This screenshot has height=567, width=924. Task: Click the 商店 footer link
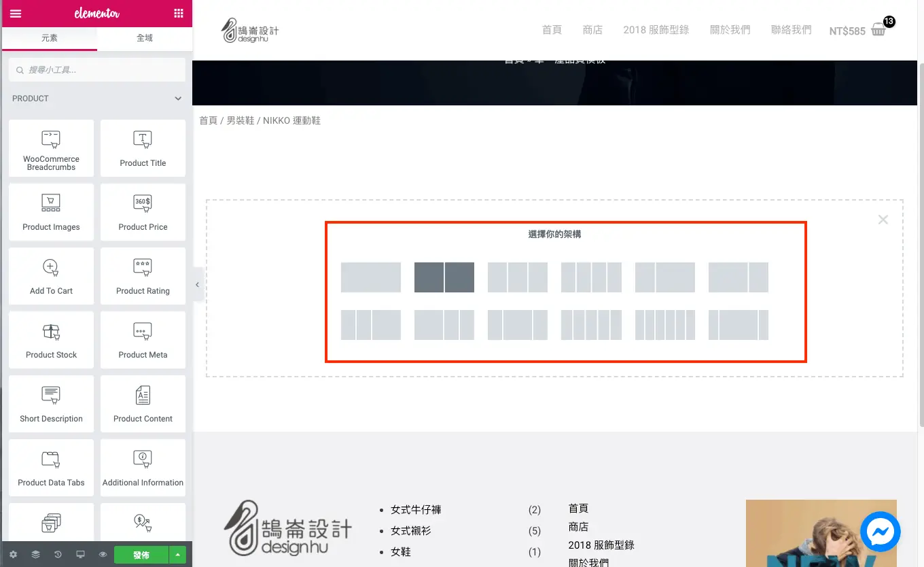pos(579,527)
